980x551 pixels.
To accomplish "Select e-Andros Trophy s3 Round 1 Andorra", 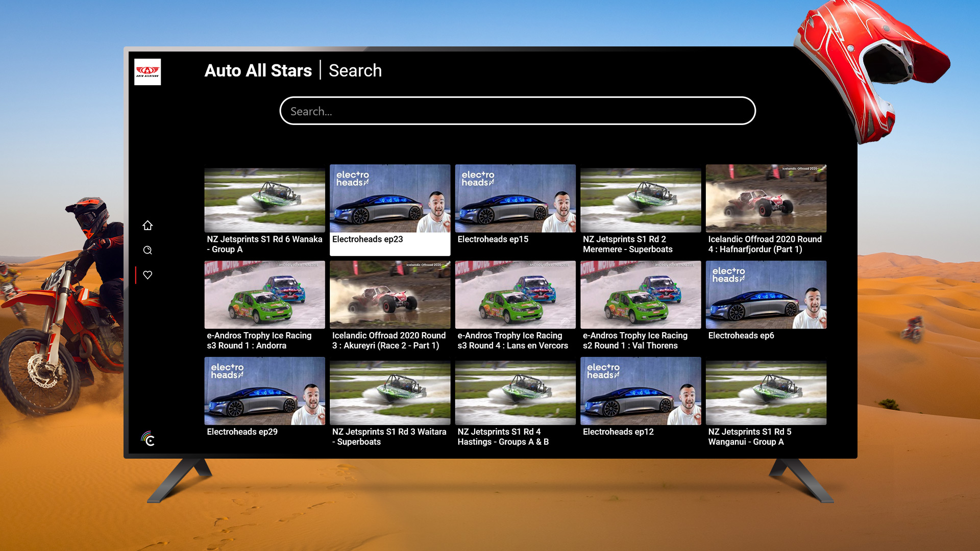I will tap(264, 295).
